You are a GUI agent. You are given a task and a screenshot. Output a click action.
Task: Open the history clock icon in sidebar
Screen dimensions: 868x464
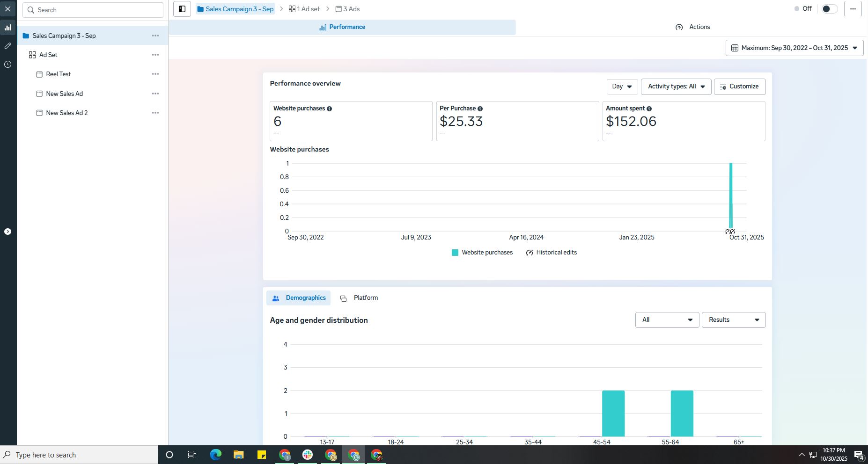8,65
